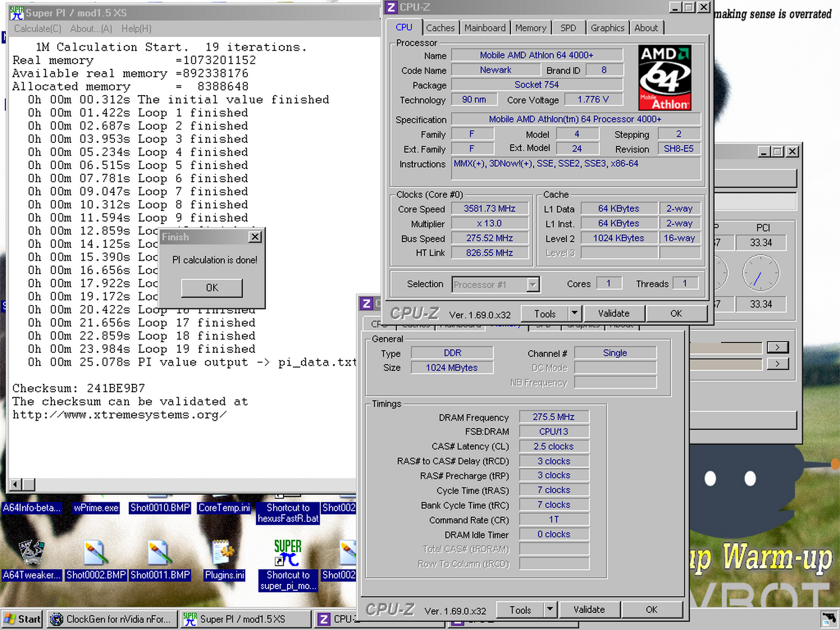Screen dimensions: 840x630
Task: Click the lower slider track in ClockGen window
Action: pyautogui.click(x=726, y=364)
